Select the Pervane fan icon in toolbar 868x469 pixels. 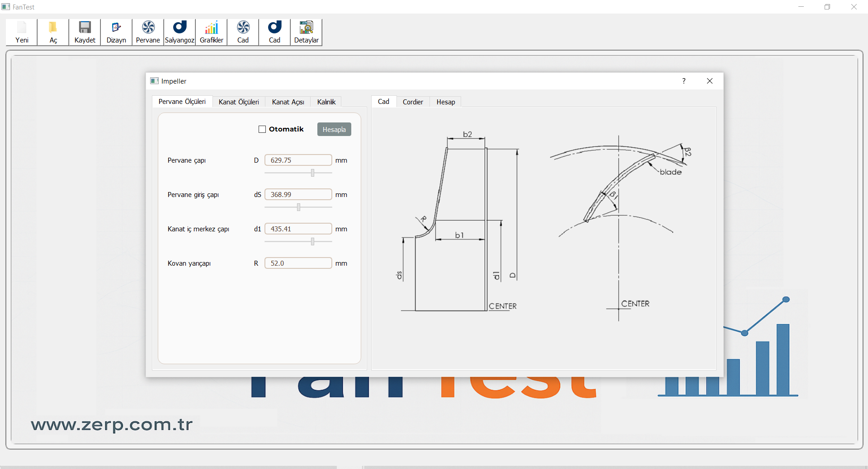[148, 32]
